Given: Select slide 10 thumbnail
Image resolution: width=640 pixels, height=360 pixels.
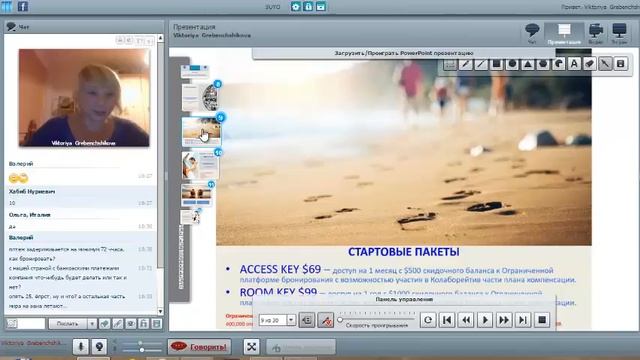Looking at the screenshot, I should pyautogui.click(x=200, y=165).
